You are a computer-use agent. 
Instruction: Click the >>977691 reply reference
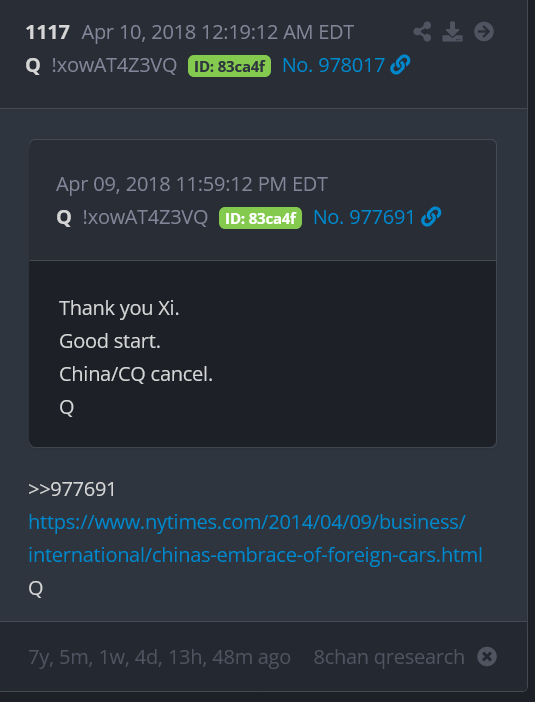coord(72,489)
